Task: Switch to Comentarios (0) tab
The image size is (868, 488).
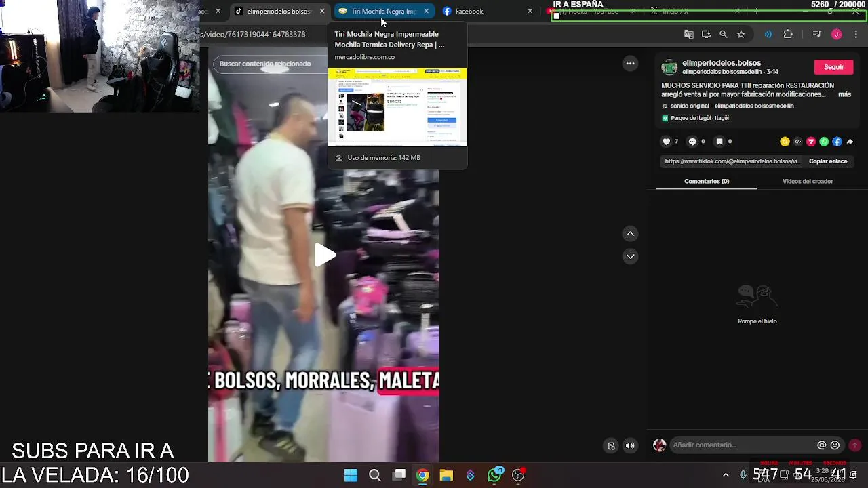Action: pyautogui.click(x=707, y=181)
